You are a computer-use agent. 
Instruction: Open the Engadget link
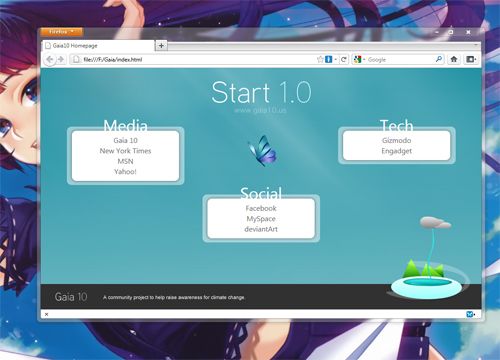pos(397,151)
